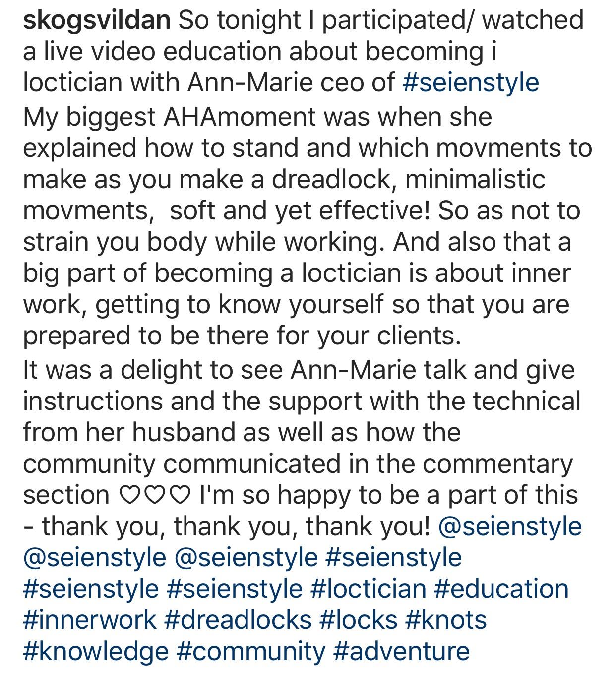Open the #knowledge hashtag

[x=96, y=651]
